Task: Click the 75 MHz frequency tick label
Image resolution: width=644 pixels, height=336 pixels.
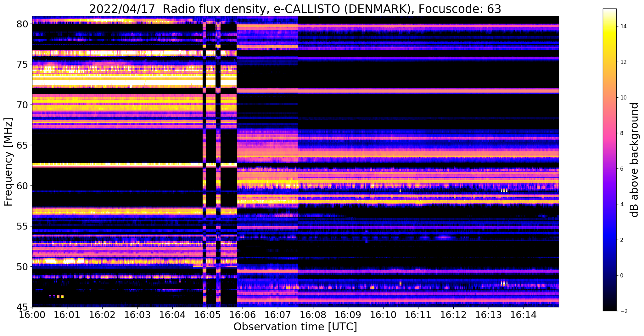Action: coord(22,64)
